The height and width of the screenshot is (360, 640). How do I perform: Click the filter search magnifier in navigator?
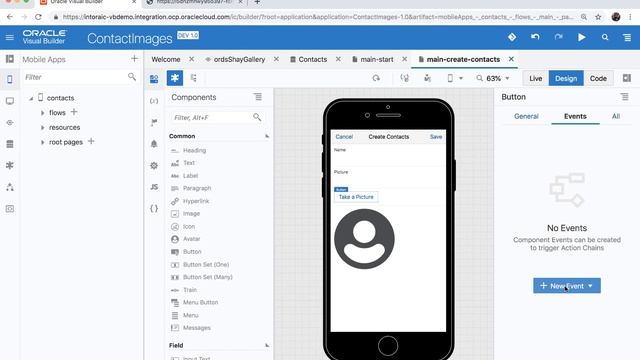[131, 77]
